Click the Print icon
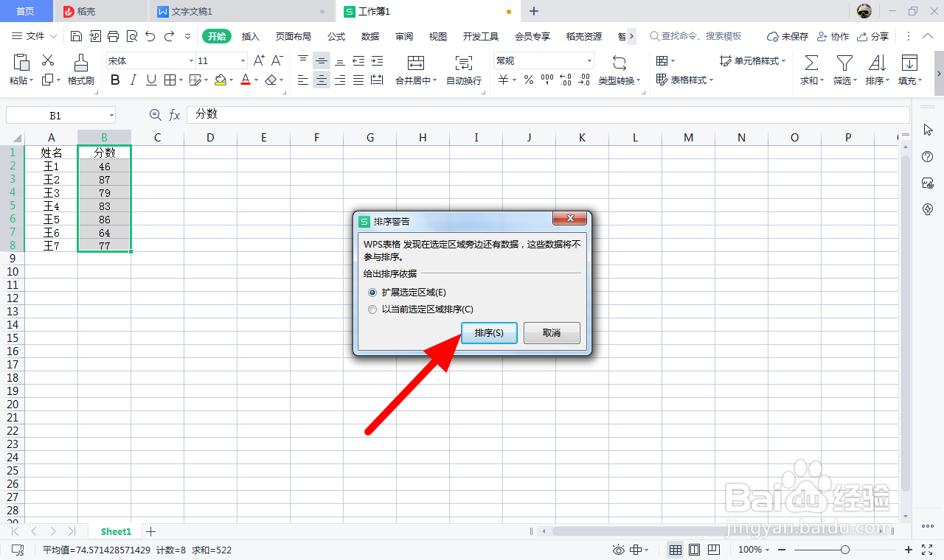 (x=113, y=35)
